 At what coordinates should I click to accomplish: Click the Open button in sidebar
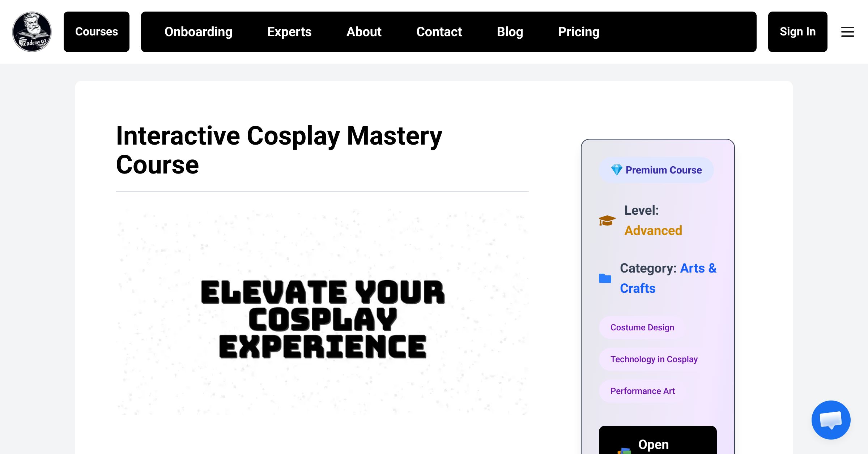[x=658, y=440]
